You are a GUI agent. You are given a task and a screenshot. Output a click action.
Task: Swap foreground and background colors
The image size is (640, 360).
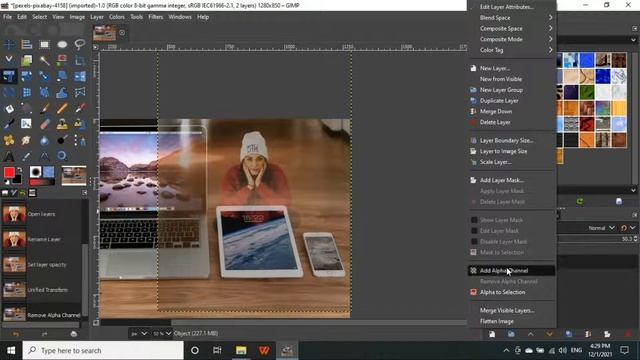pyautogui.click(x=19, y=169)
